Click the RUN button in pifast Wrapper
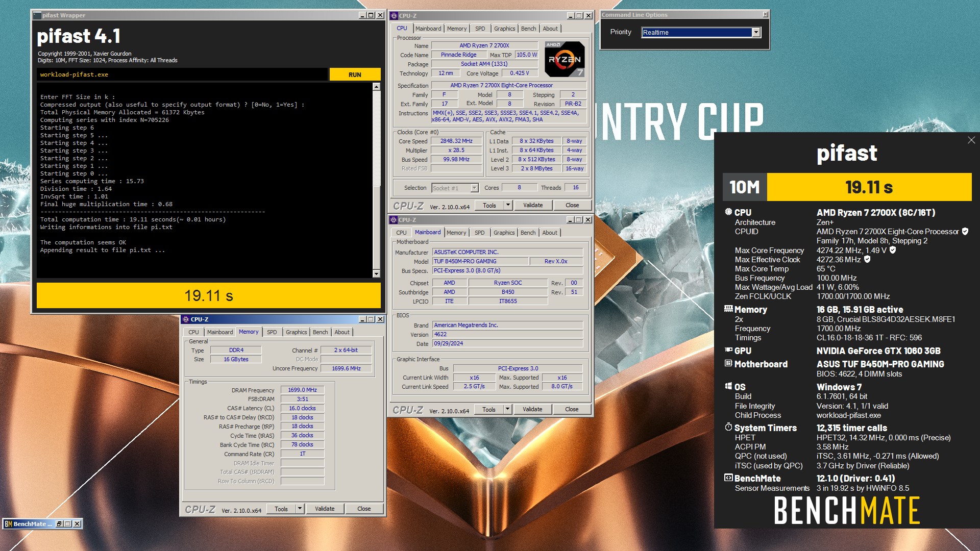The height and width of the screenshot is (551, 980). pyautogui.click(x=355, y=74)
